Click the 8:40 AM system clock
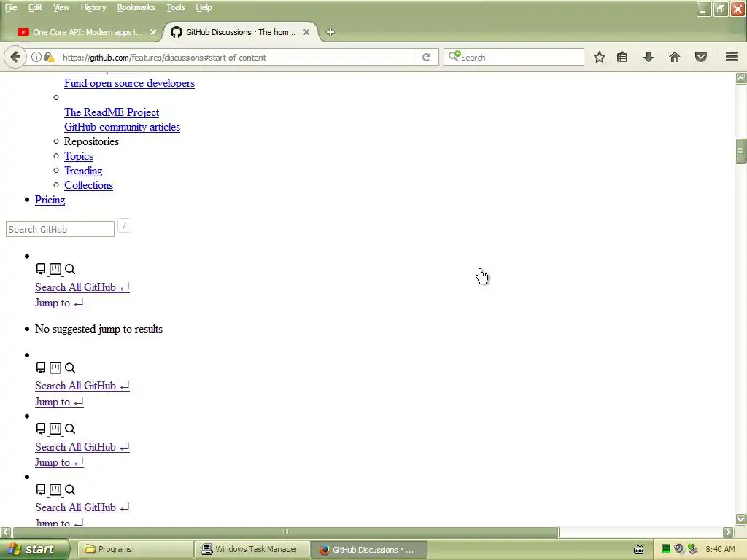This screenshot has width=747, height=560. 720,549
